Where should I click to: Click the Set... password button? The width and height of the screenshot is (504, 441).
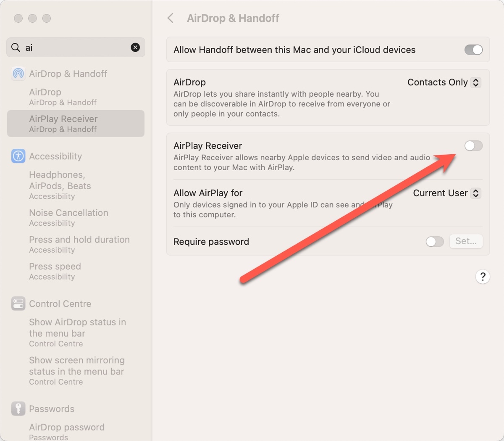point(466,241)
